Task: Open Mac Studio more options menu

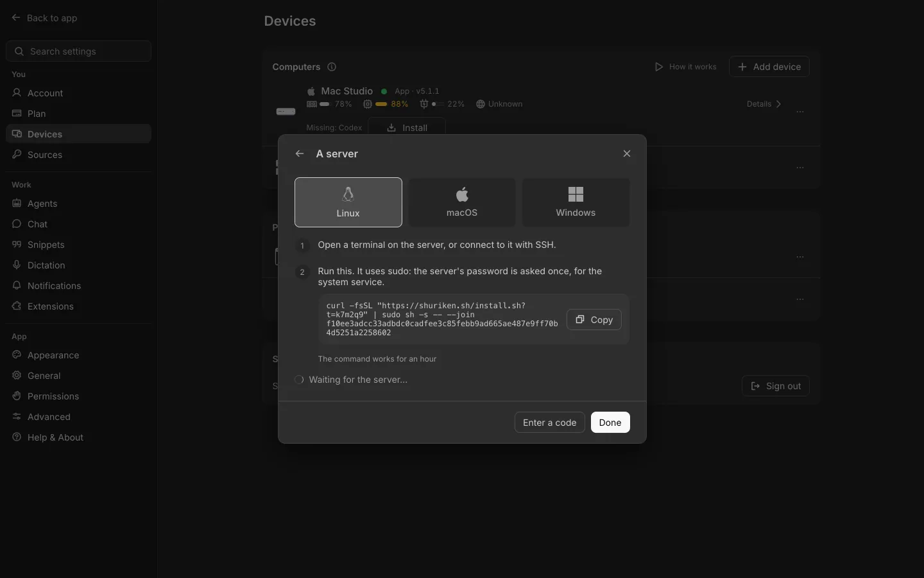Action: tap(800, 112)
